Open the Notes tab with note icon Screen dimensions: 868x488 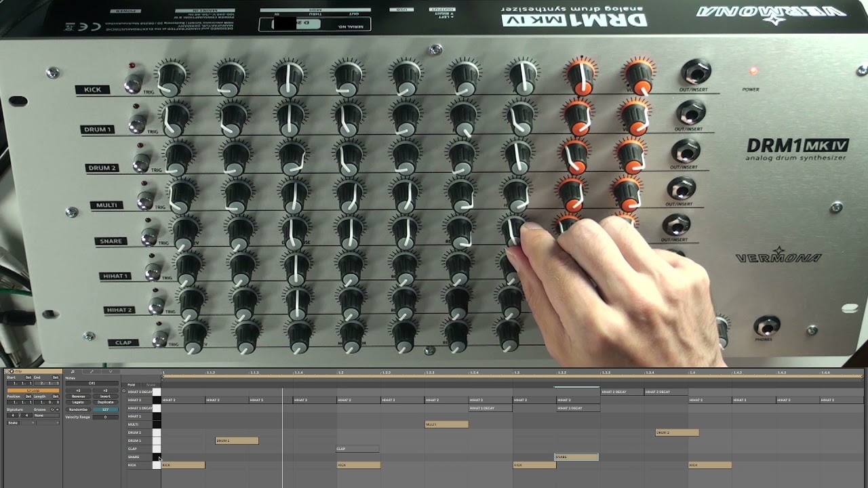pyautogui.click(x=73, y=371)
